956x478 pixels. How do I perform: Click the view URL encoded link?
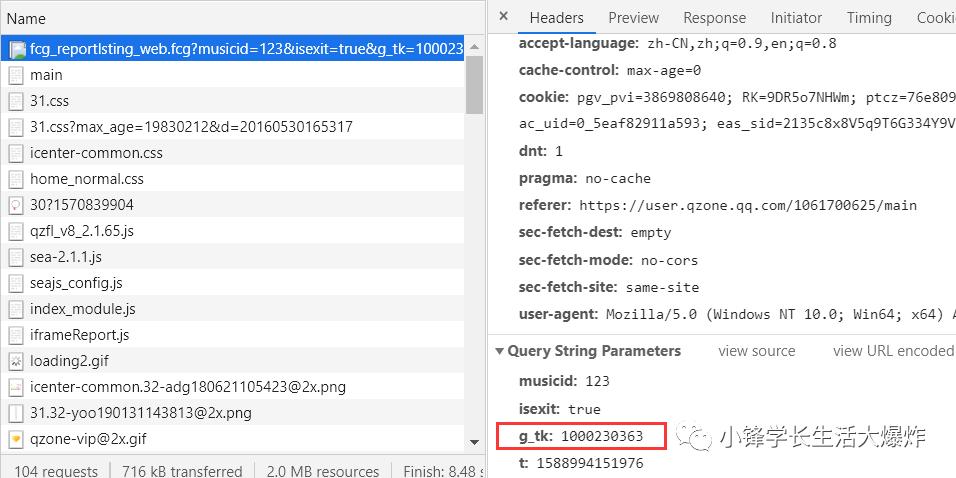point(892,351)
